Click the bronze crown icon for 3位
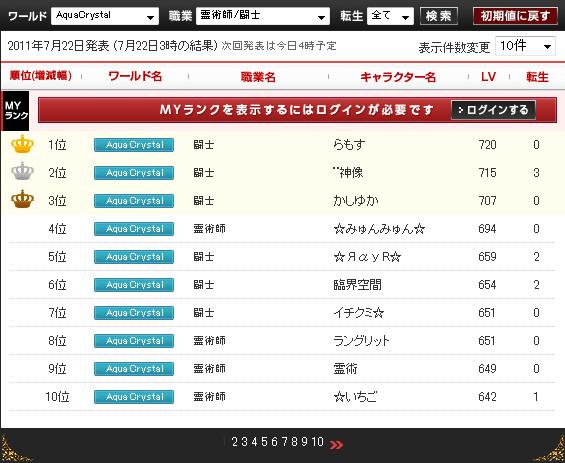 22,199
